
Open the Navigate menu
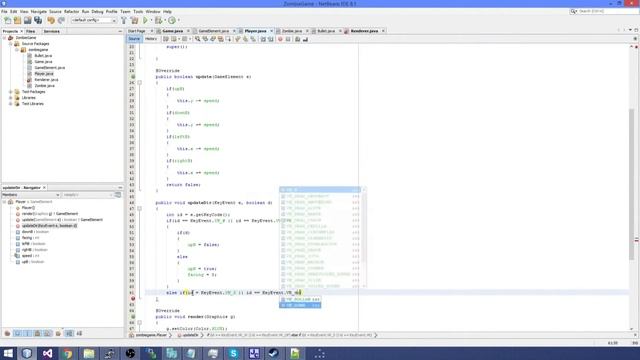click(x=39, y=11)
